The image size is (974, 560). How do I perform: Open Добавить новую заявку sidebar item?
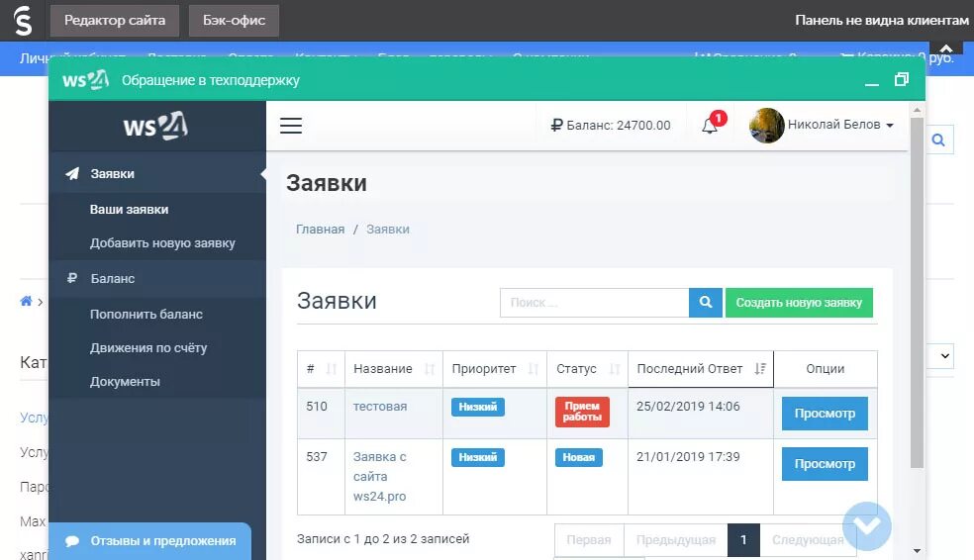pos(162,243)
